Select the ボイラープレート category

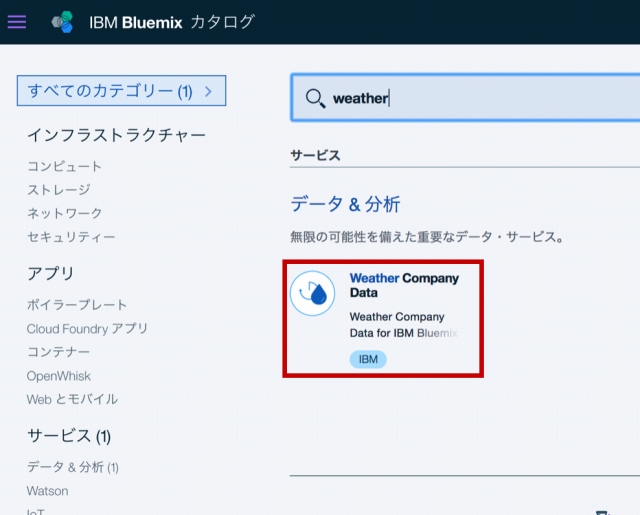(x=77, y=305)
